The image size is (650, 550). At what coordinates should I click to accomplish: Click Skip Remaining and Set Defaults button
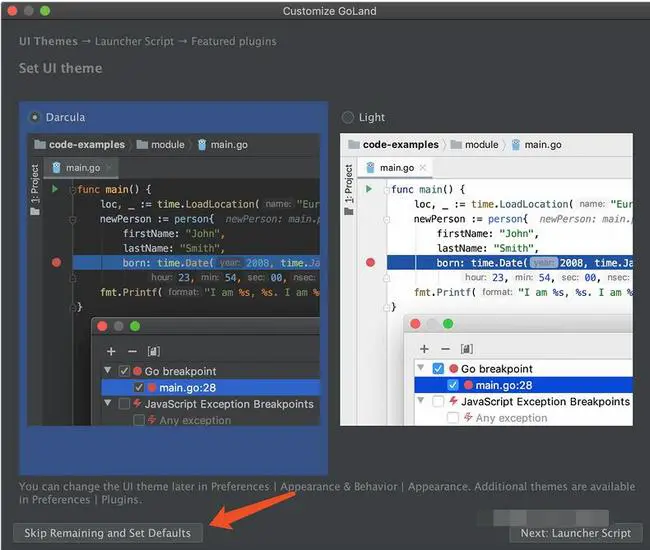click(x=108, y=533)
